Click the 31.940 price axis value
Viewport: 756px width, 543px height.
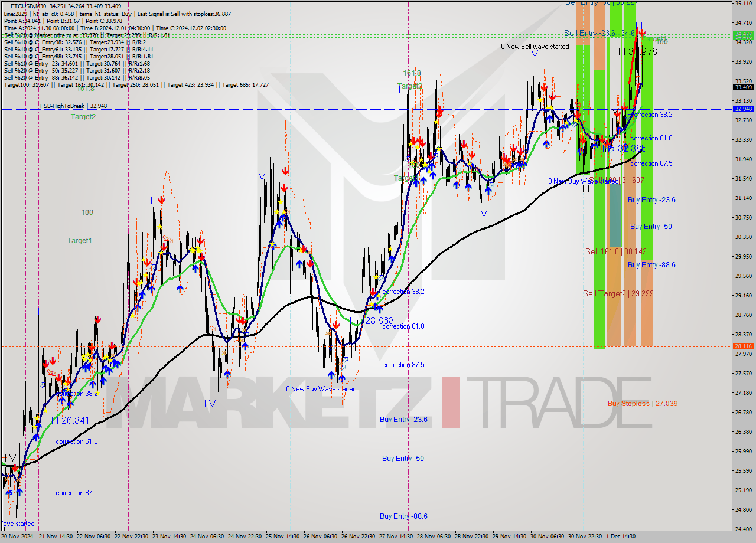[x=743, y=159]
